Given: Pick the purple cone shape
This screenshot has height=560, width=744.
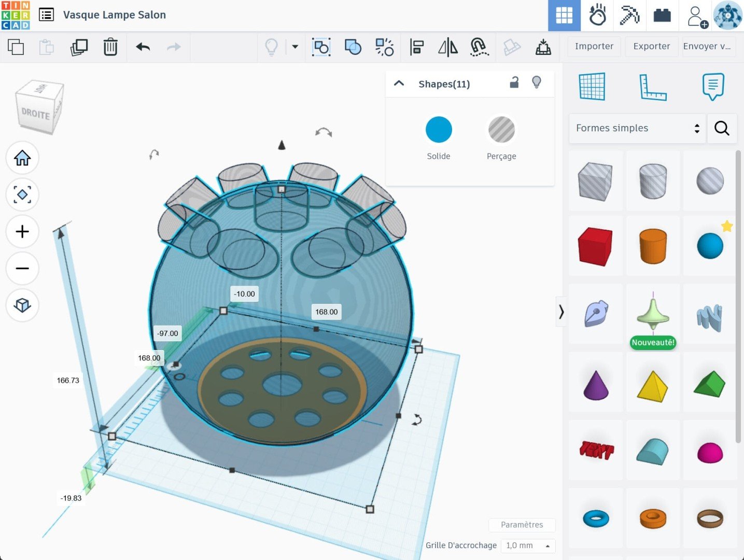Looking at the screenshot, I should [x=595, y=383].
